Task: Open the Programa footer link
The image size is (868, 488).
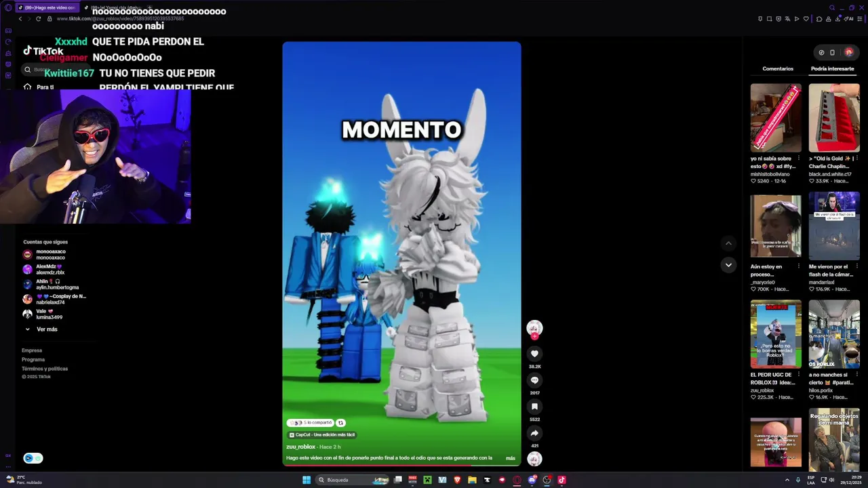Action: pyautogui.click(x=33, y=360)
